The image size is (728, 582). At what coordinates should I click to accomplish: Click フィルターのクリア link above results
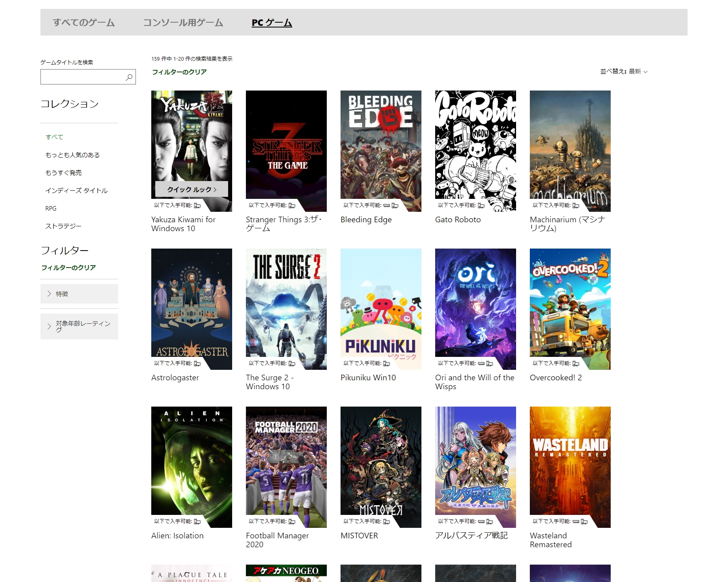click(179, 72)
